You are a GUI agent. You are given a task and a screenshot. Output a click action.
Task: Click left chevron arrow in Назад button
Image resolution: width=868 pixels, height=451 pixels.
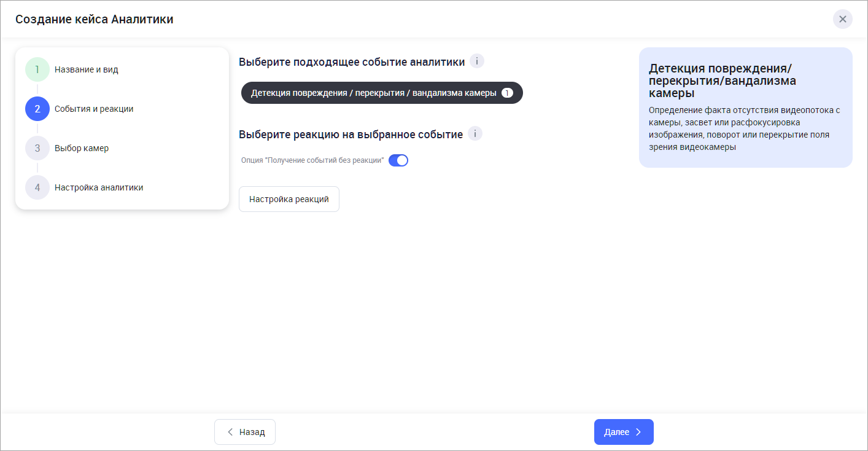230,432
